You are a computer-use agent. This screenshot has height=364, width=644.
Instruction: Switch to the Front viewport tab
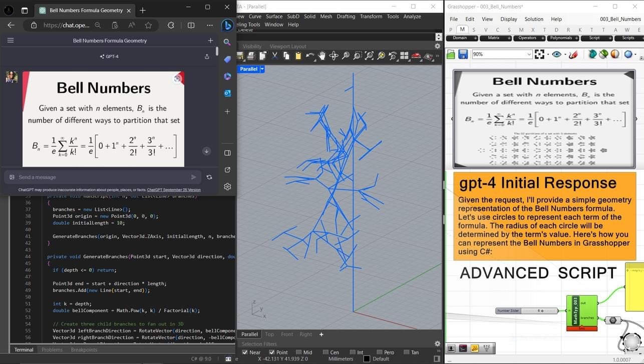287,334
